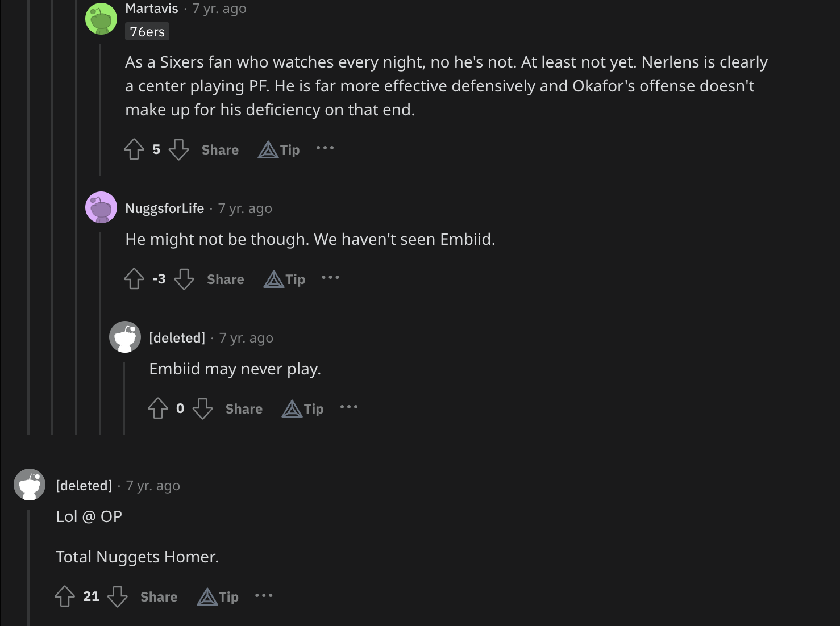Viewport: 840px width, 626px height.
Task: Upvote the 'Embiid may never play' comment
Action: click(x=158, y=408)
